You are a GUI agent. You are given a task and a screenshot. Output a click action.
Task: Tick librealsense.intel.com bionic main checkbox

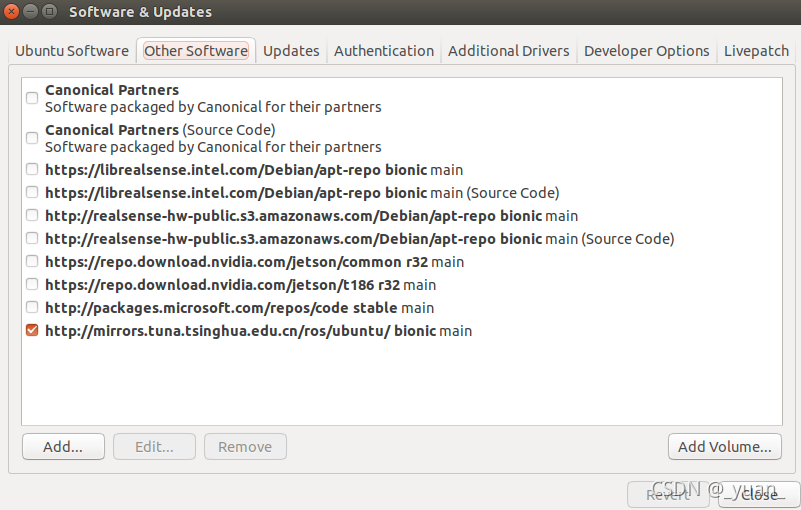[x=32, y=169]
